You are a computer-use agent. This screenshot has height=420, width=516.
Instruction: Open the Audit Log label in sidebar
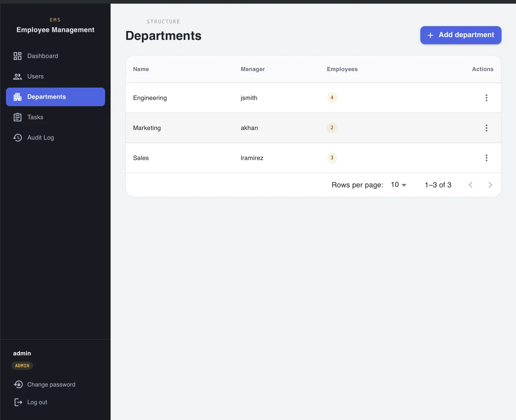click(x=41, y=138)
